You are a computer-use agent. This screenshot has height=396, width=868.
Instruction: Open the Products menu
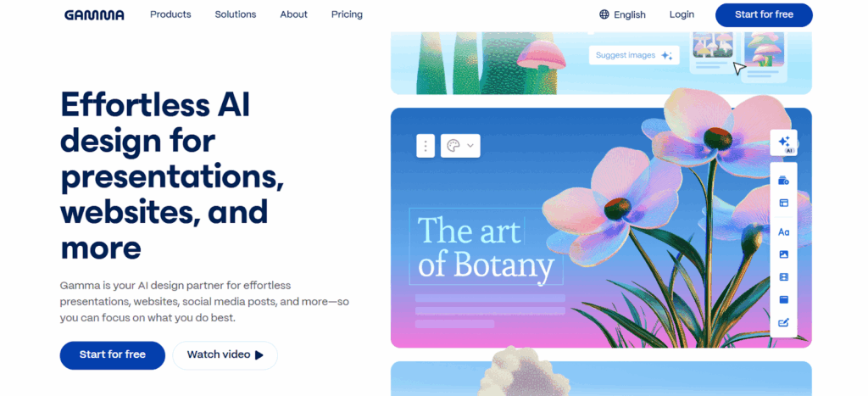coord(170,14)
